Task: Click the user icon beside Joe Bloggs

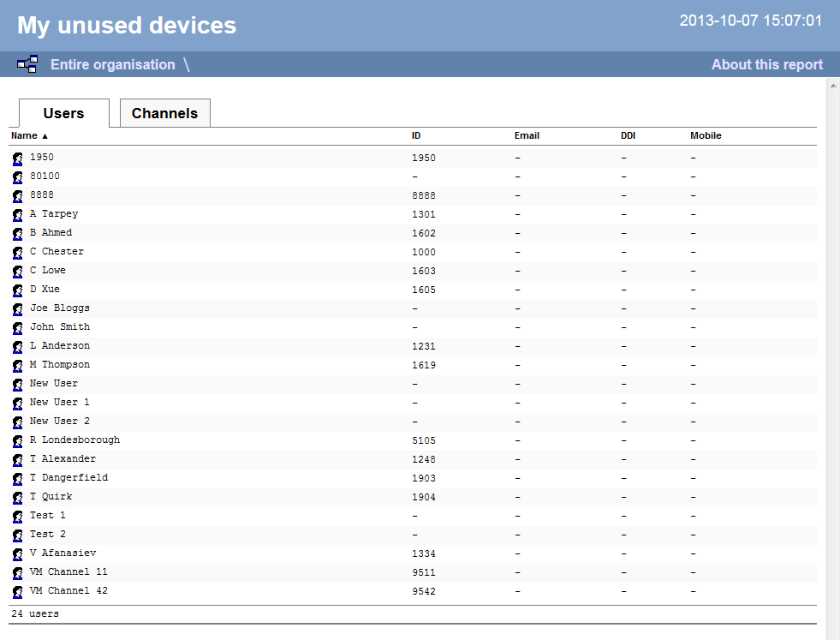Action: click(x=17, y=309)
